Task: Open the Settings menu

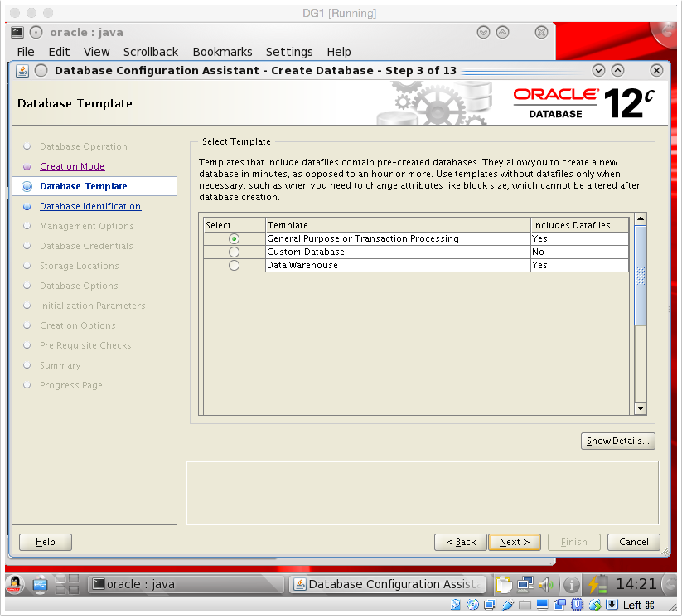Action: click(289, 52)
